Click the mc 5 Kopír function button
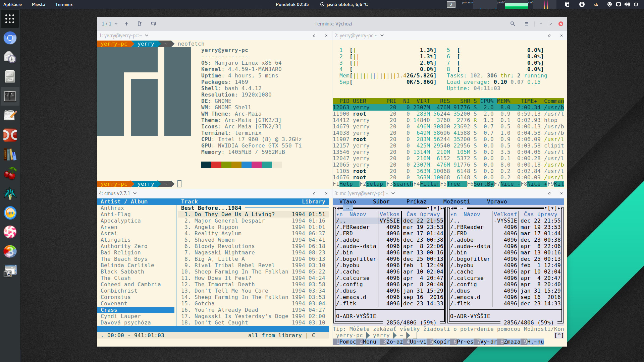Viewport: 644px width, 362px height. 440,342
